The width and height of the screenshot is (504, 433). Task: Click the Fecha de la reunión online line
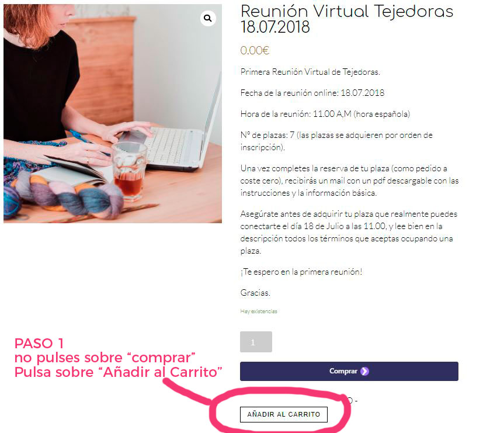coord(312,93)
